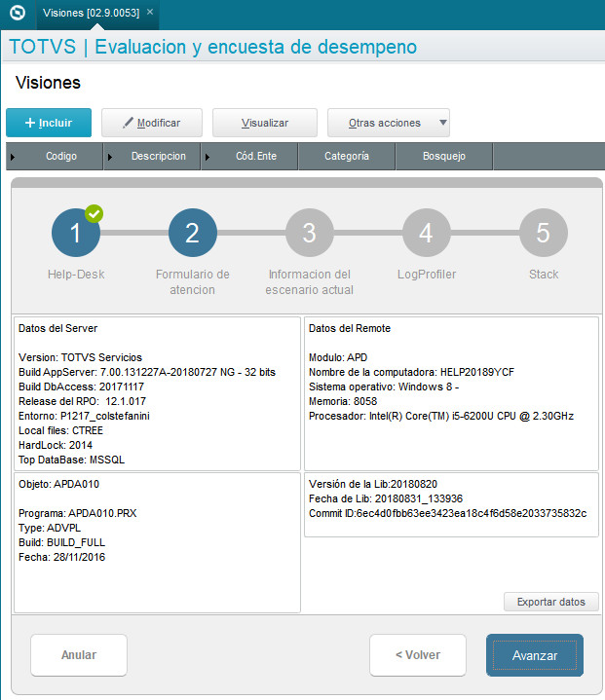Click wizard step 4 LogProfiler circle
605x700 pixels.
427,233
